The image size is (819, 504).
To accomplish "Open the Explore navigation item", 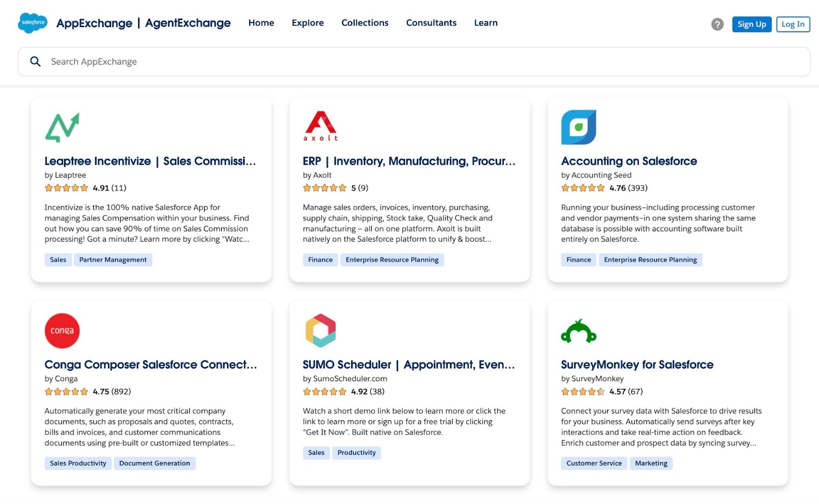I will (308, 23).
